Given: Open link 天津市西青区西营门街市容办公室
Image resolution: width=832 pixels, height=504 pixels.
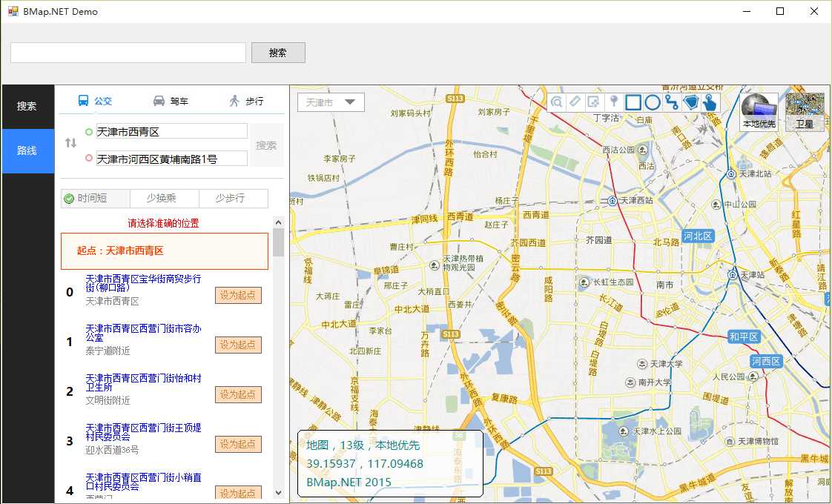Looking at the screenshot, I should tap(143, 333).
